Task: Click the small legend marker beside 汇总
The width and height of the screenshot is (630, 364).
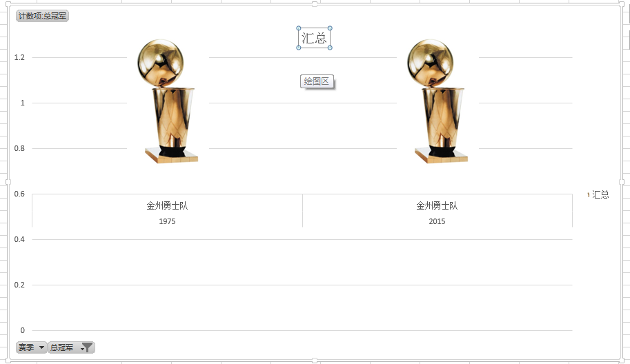Action: point(588,194)
